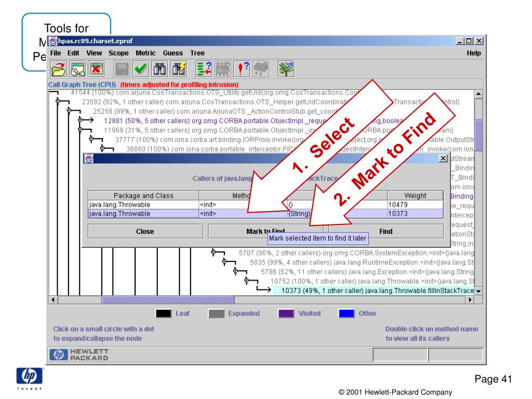Open the Scope menu

tap(118, 54)
